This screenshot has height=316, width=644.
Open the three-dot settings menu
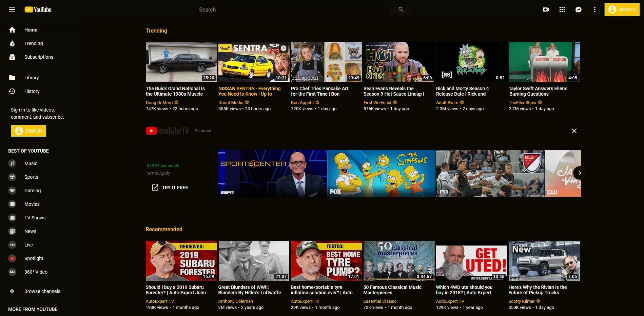pos(594,9)
